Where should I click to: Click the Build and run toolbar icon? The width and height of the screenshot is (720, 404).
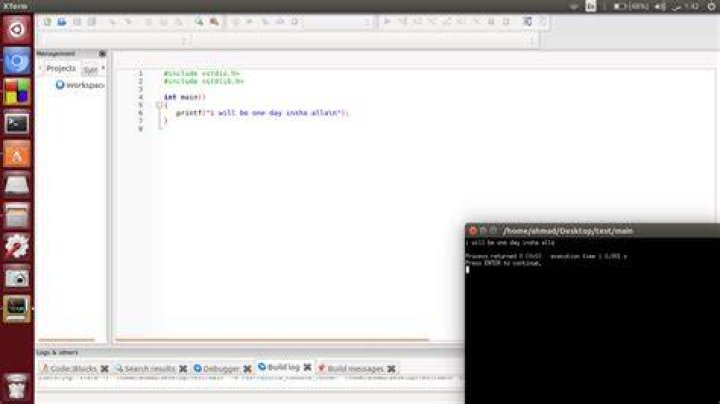click(x=265, y=22)
